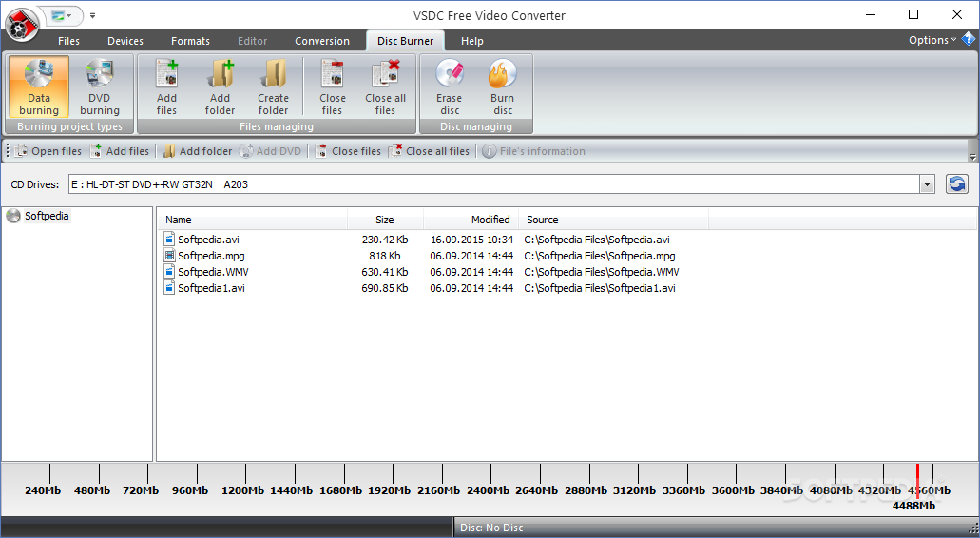Switch to the Files tab
This screenshot has height=538, width=980.
[68, 41]
